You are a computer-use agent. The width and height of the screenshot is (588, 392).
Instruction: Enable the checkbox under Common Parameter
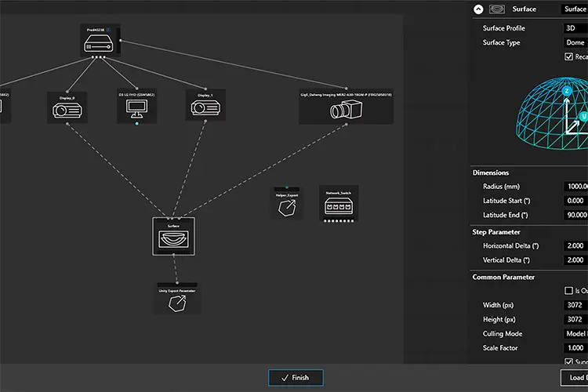tap(568, 291)
